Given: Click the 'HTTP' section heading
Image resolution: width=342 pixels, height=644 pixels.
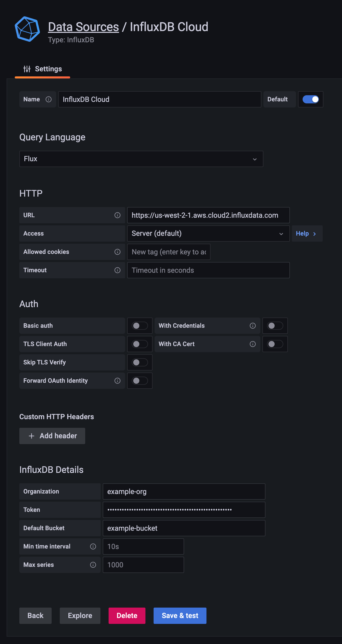Looking at the screenshot, I should [31, 194].
